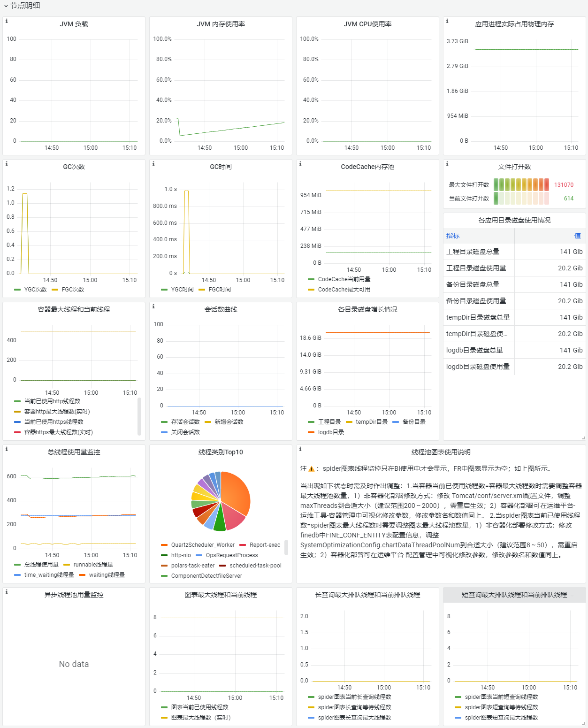Click the 工程目录磁盘总量 table row
The image size is (588, 728).
pyautogui.click(x=514, y=252)
